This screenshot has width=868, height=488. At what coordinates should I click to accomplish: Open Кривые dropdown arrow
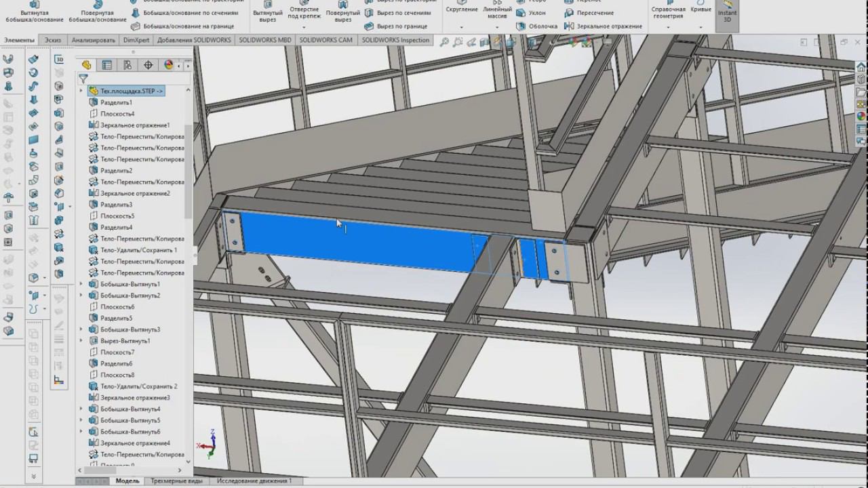(x=701, y=27)
